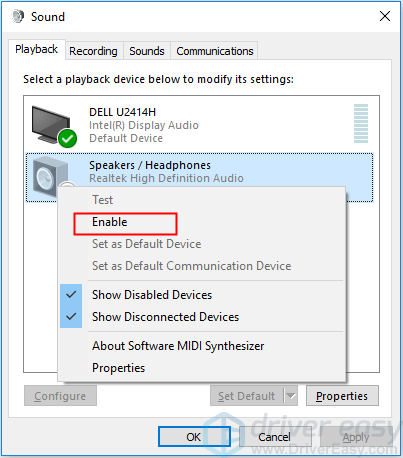Screen dimensions: 403x458
Task: Click the DELL U2414H volume level meter
Action: point(361,123)
